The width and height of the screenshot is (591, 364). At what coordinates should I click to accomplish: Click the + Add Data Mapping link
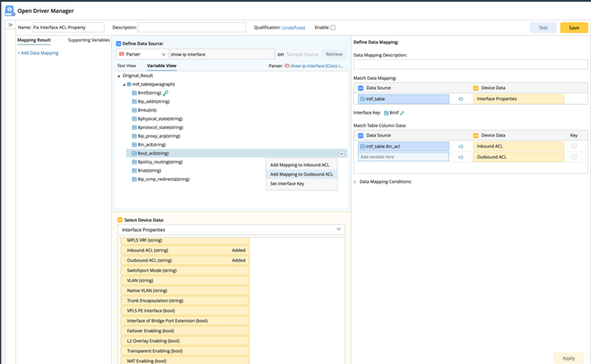tap(38, 53)
